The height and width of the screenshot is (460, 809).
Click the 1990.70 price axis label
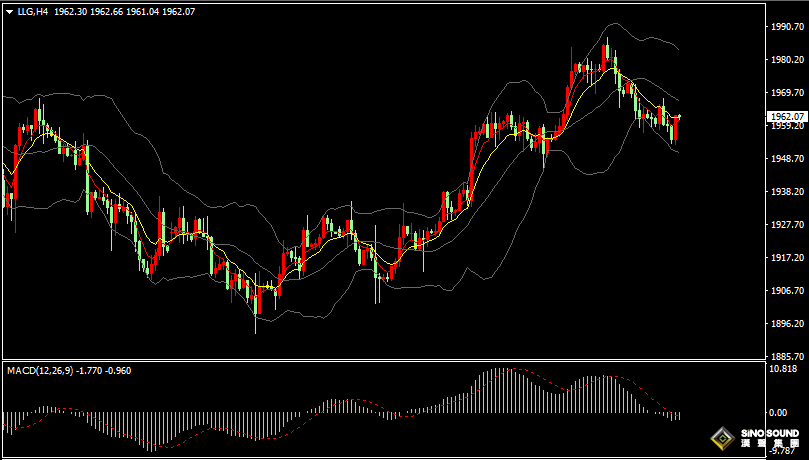[785, 27]
